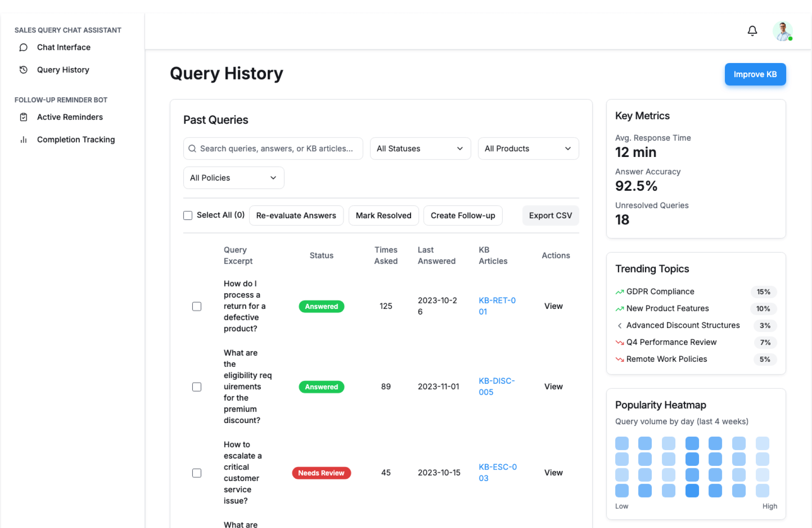Screen dimensions: 812x528
Task: Click the Chat Interface speech bubble icon
Action: pos(24,47)
